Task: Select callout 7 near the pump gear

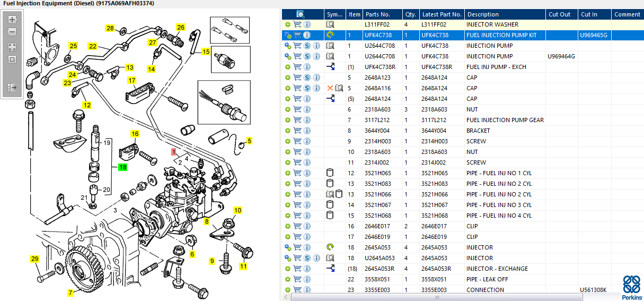Action: tap(70, 293)
